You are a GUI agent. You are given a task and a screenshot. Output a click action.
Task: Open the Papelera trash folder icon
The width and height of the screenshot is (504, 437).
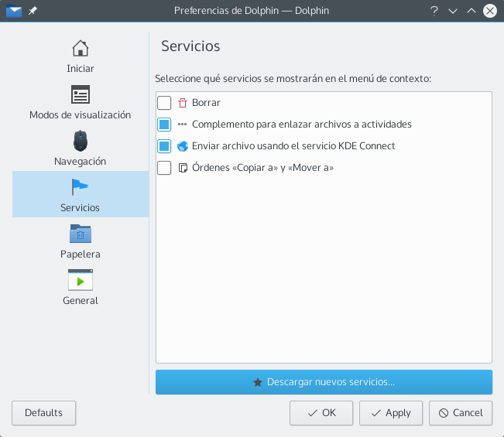pos(81,234)
